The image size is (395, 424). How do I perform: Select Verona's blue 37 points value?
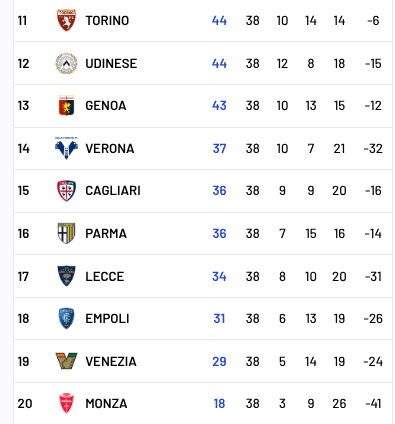tap(219, 148)
